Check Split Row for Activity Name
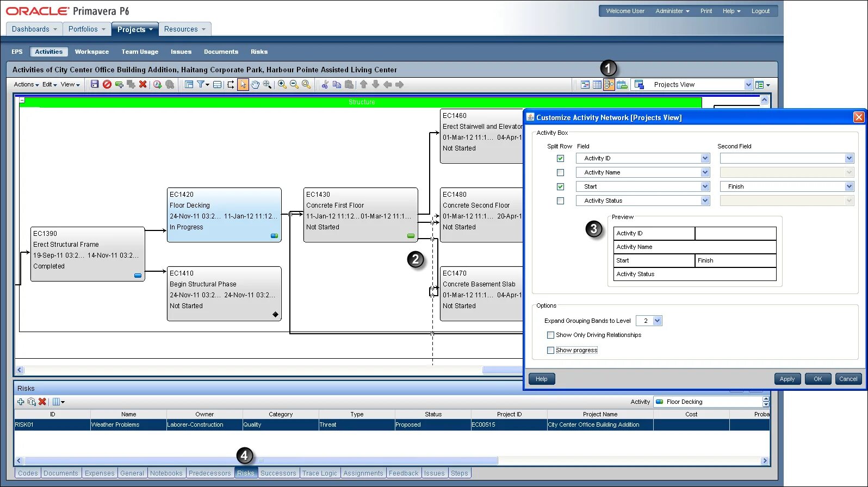This screenshot has height=487, width=868. pos(560,173)
